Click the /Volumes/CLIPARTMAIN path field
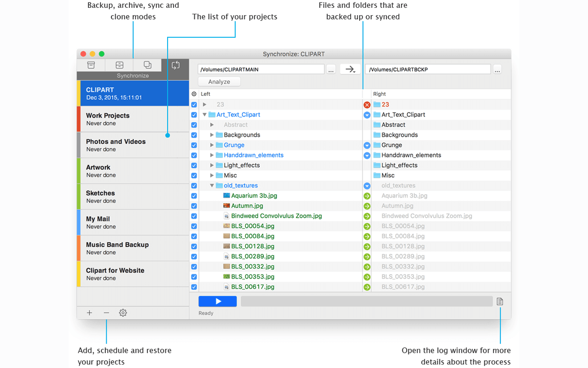The height and width of the screenshot is (368, 588). [x=261, y=70]
